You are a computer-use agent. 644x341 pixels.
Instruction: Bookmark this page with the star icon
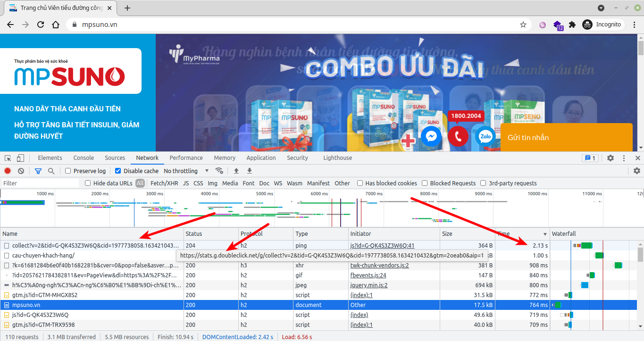tap(523, 25)
